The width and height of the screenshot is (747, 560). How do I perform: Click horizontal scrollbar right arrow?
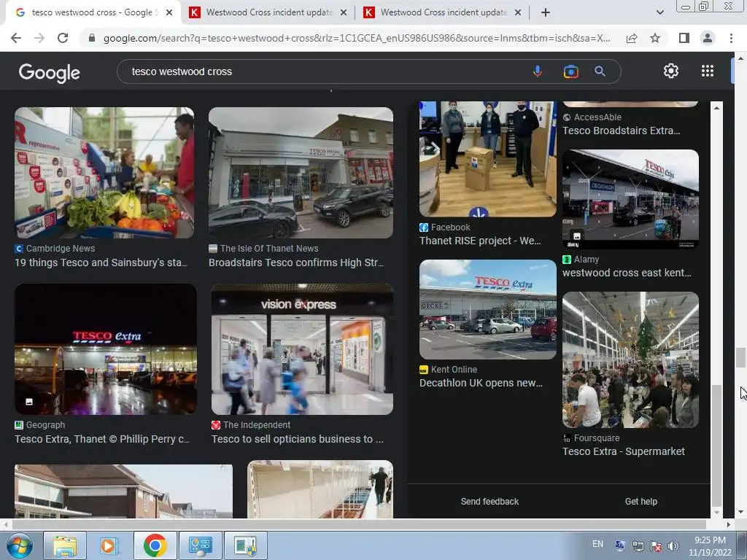tap(728, 525)
